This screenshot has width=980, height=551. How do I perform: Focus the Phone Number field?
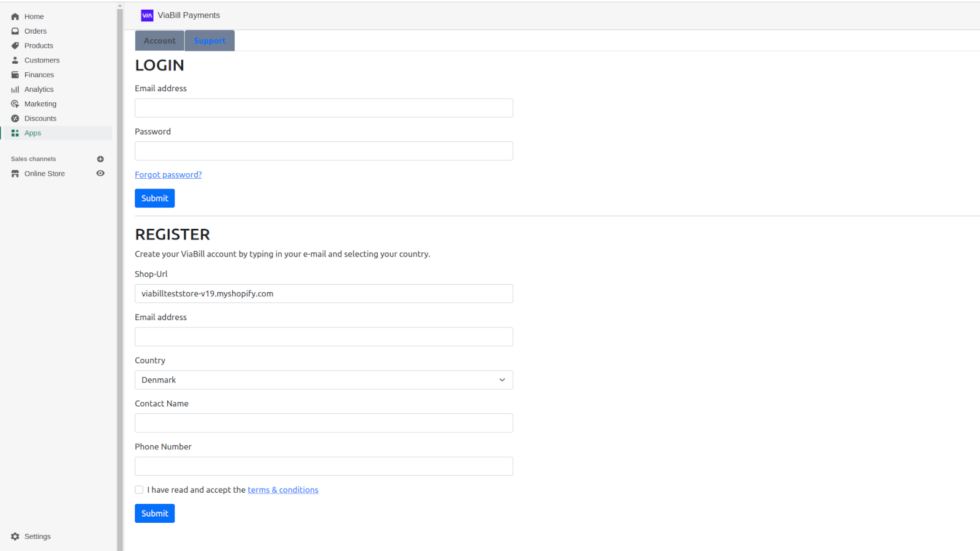(x=324, y=467)
